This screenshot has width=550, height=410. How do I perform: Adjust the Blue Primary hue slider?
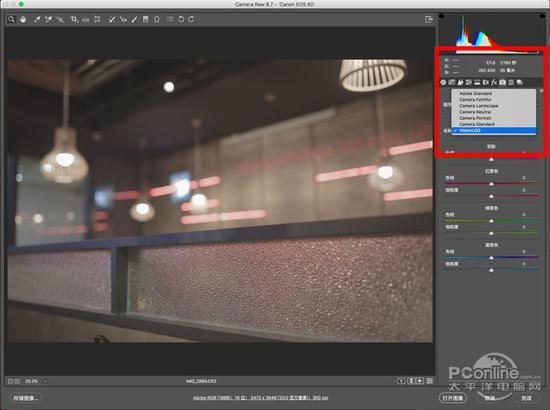[491, 257]
